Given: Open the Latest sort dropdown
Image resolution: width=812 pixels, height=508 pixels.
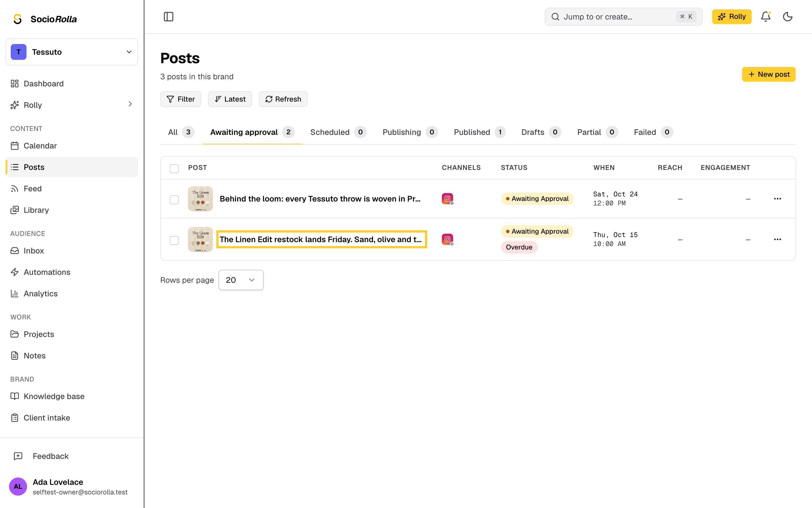Looking at the screenshot, I should 230,99.
